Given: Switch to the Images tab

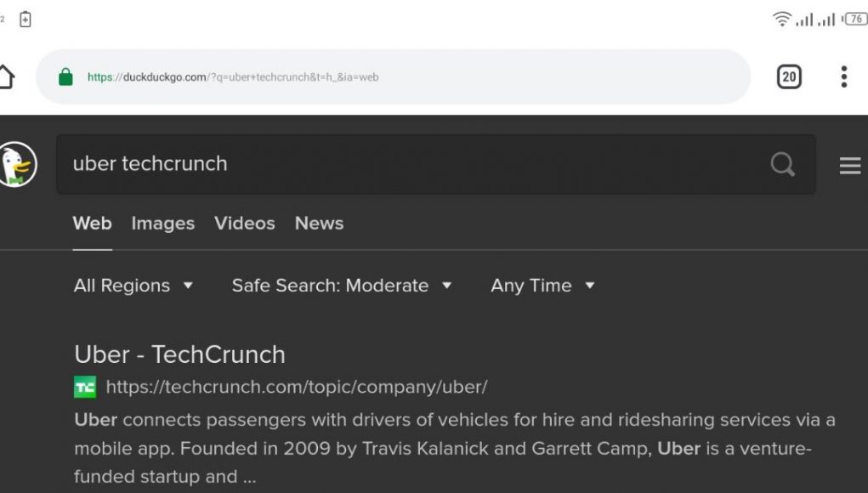Looking at the screenshot, I should pos(162,223).
